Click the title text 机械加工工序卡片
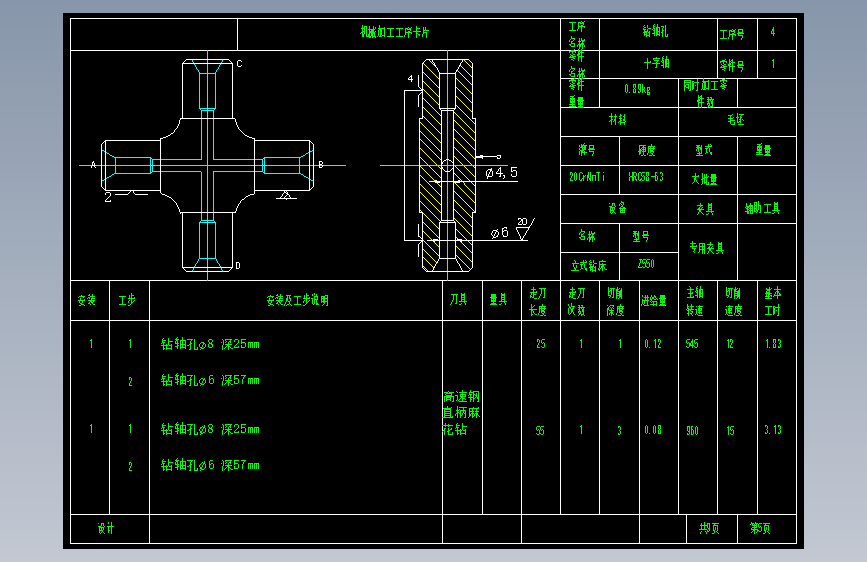The height and width of the screenshot is (562, 867). point(394,32)
